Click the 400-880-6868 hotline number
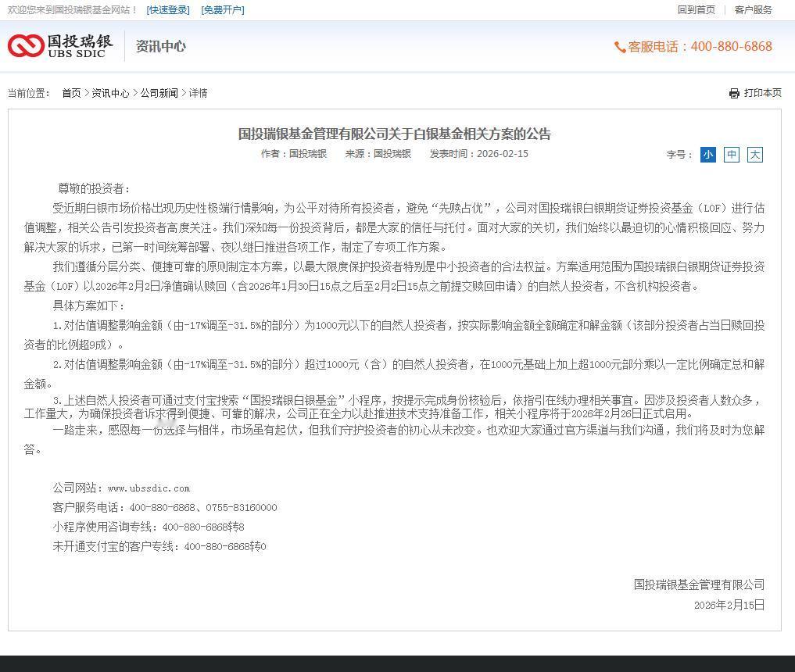Viewport: 795px width, 672px height. pyautogui.click(x=730, y=47)
